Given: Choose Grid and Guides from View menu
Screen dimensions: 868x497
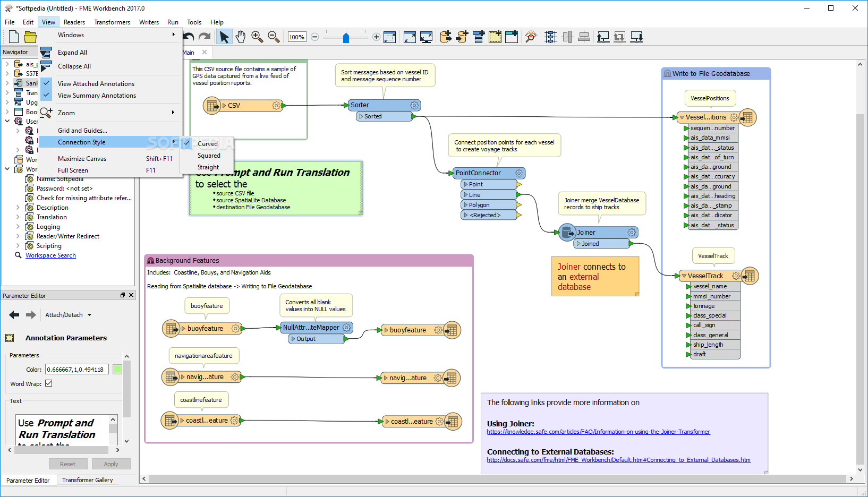Looking at the screenshot, I should 109,130.
